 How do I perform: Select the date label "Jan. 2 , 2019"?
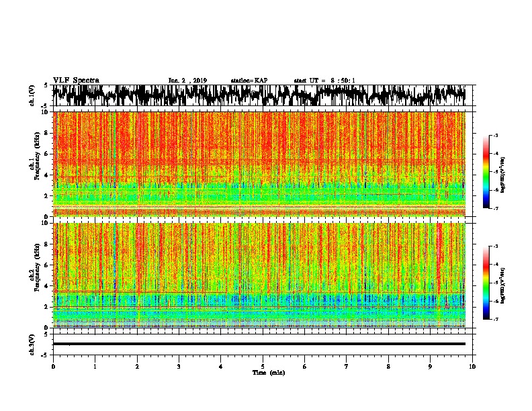(187, 81)
